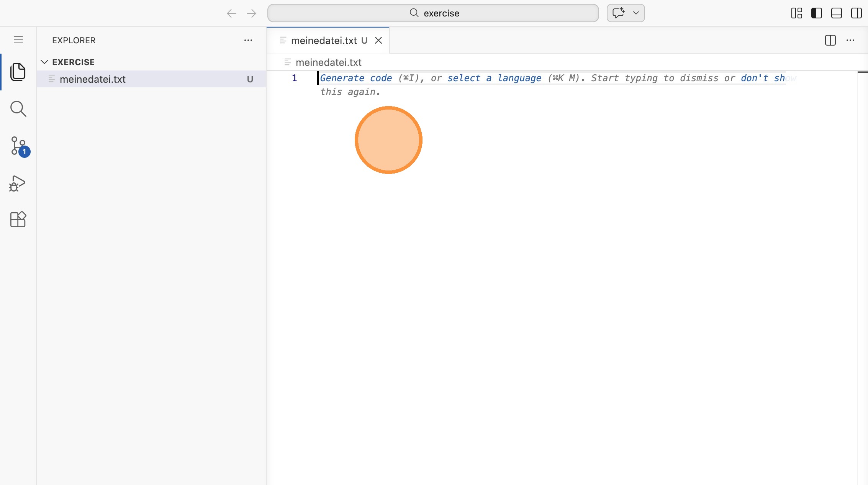This screenshot has width=868, height=485.
Task: Click the exercise command center search box
Action: (x=433, y=13)
